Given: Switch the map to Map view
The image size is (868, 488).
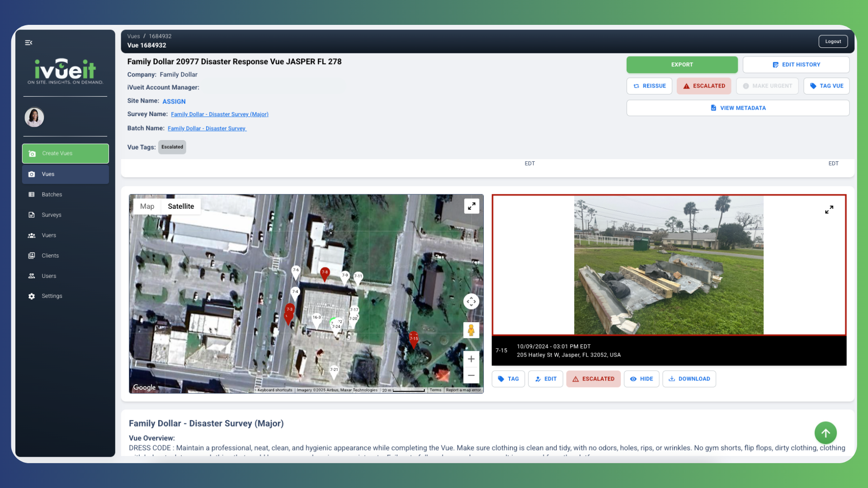Looking at the screenshot, I should click(147, 206).
